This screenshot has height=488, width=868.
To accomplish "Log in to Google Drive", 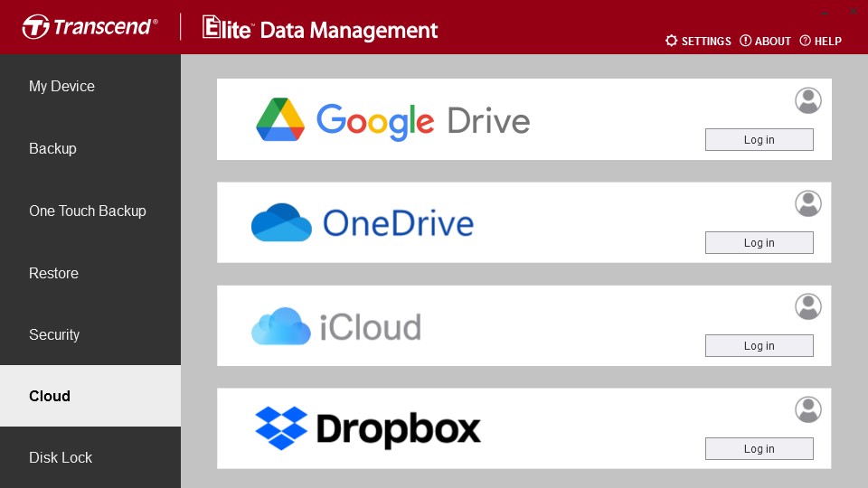I will (x=759, y=140).
